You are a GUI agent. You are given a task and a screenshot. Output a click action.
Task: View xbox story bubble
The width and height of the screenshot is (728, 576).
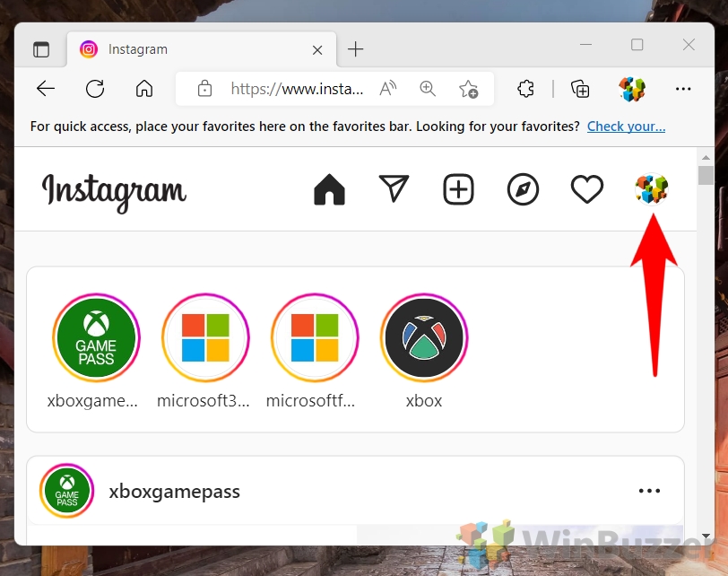point(424,337)
